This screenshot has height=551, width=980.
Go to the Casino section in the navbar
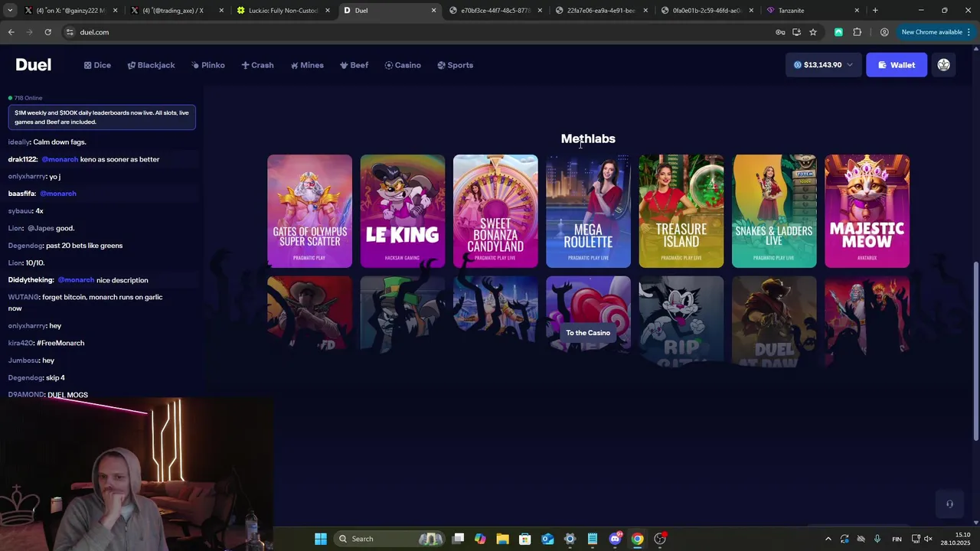[x=403, y=65]
